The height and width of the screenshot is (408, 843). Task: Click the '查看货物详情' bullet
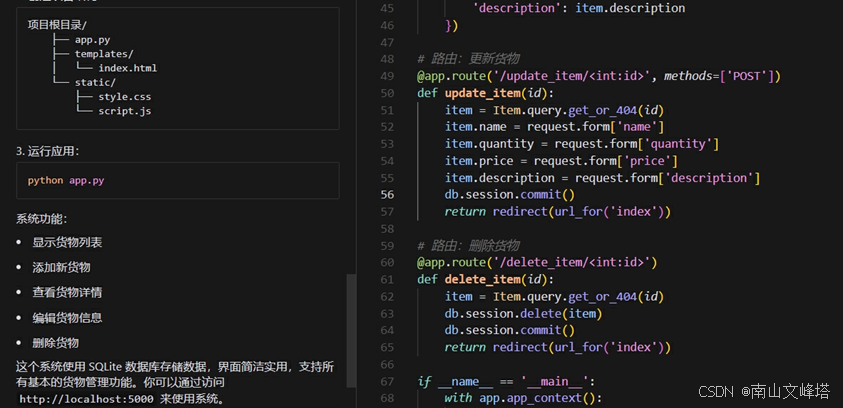point(67,292)
